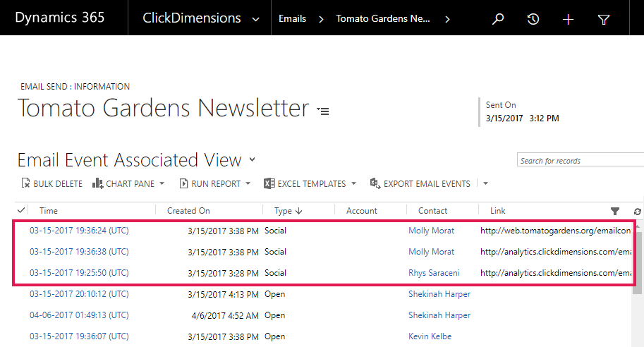Click analytics.clickdimensions.com link in Rhys Saraceni row
This screenshot has width=644, height=347.
pyautogui.click(x=555, y=273)
